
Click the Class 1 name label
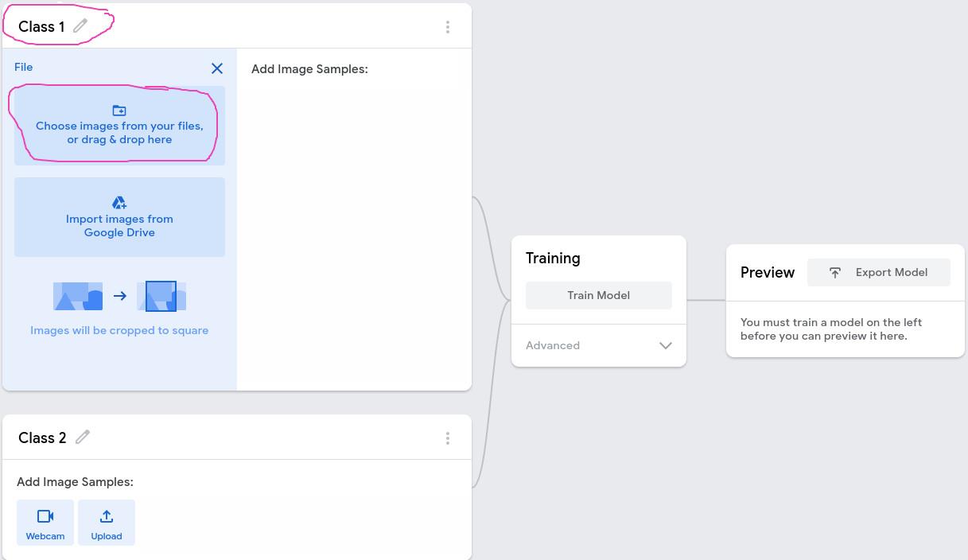pos(41,27)
